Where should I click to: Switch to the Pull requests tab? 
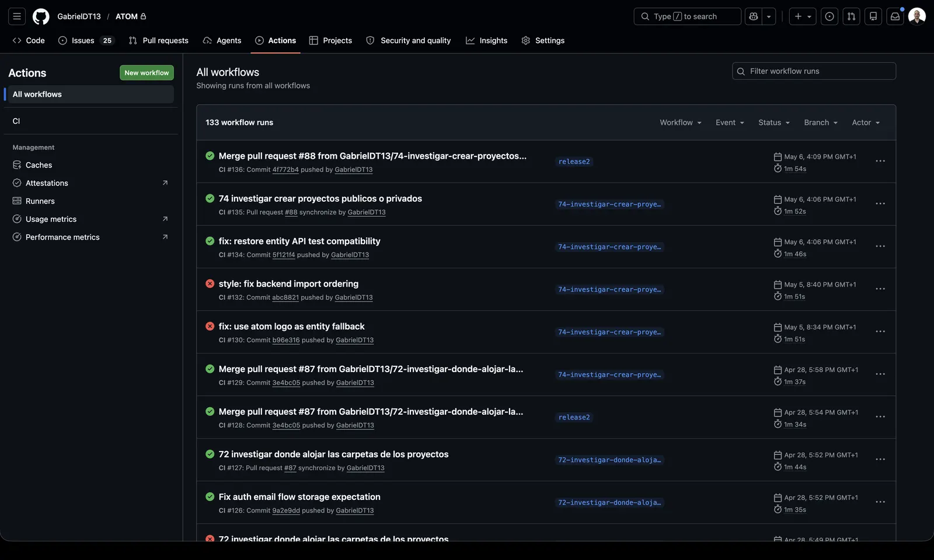[x=159, y=41]
